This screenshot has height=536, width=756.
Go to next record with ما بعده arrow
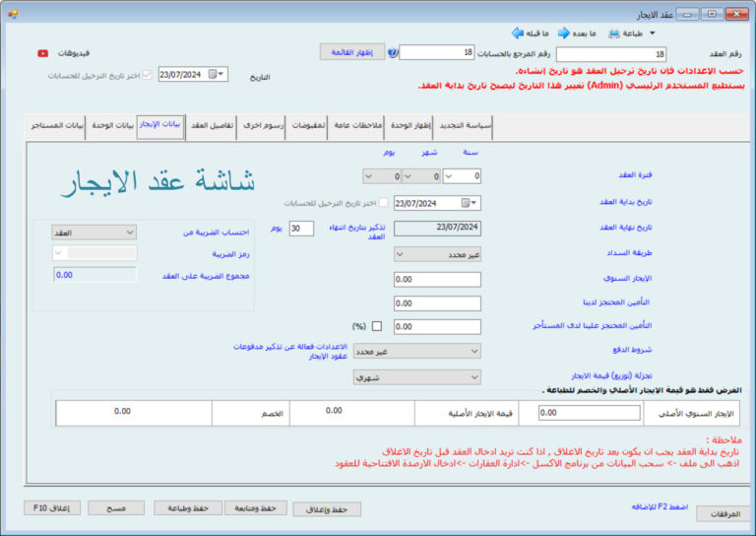[x=564, y=33]
